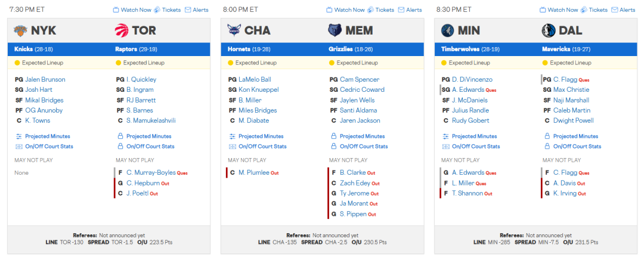Click the Knicks On/Off Court Stats icon
Image resolution: width=644 pixels, height=260 pixels.
18,147
